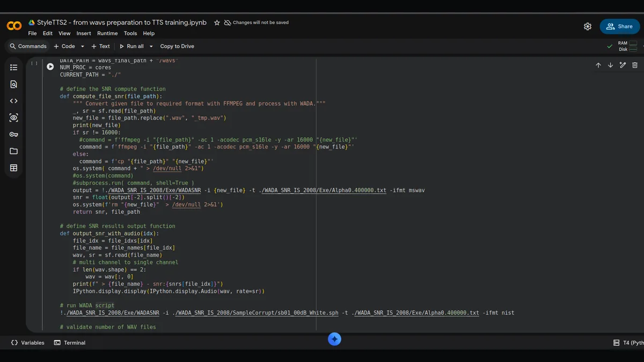Screen dimensions: 644x362
Task: Expand the Run all dropdown arrow
Action: tap(151, 46)
